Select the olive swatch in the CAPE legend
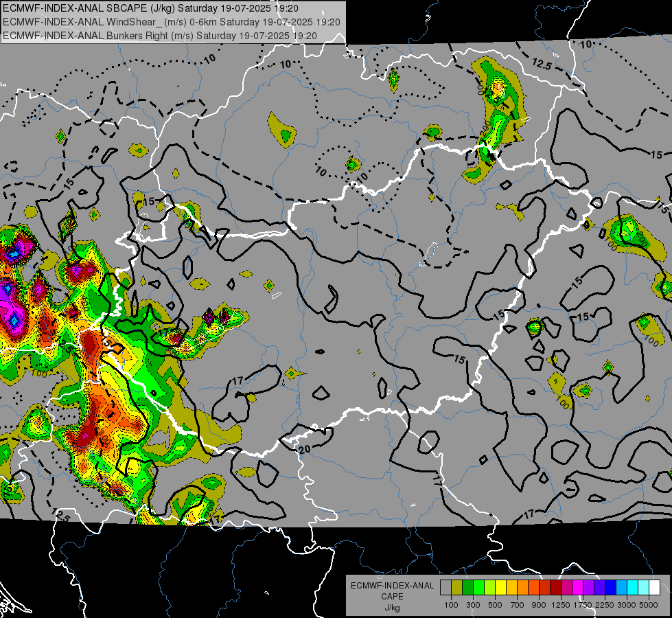Viewport: 672px width, 618px height. coord(457,587)
